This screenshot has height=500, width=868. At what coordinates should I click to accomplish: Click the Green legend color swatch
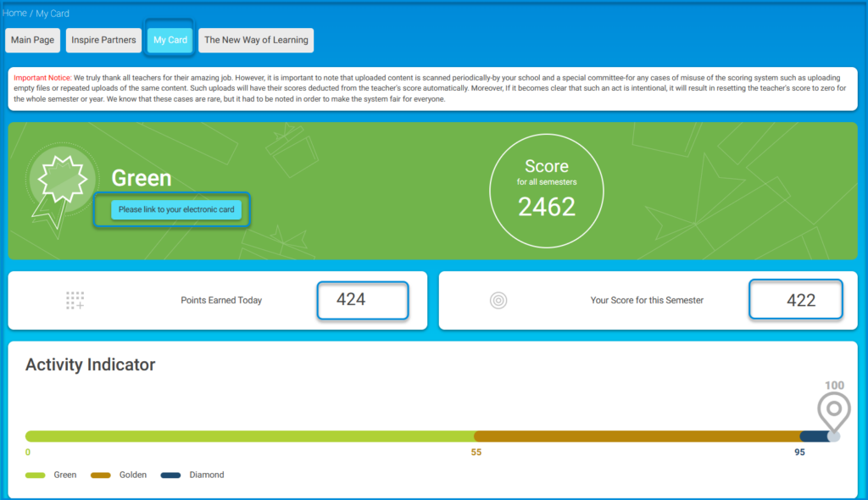[x=36, y=475]
